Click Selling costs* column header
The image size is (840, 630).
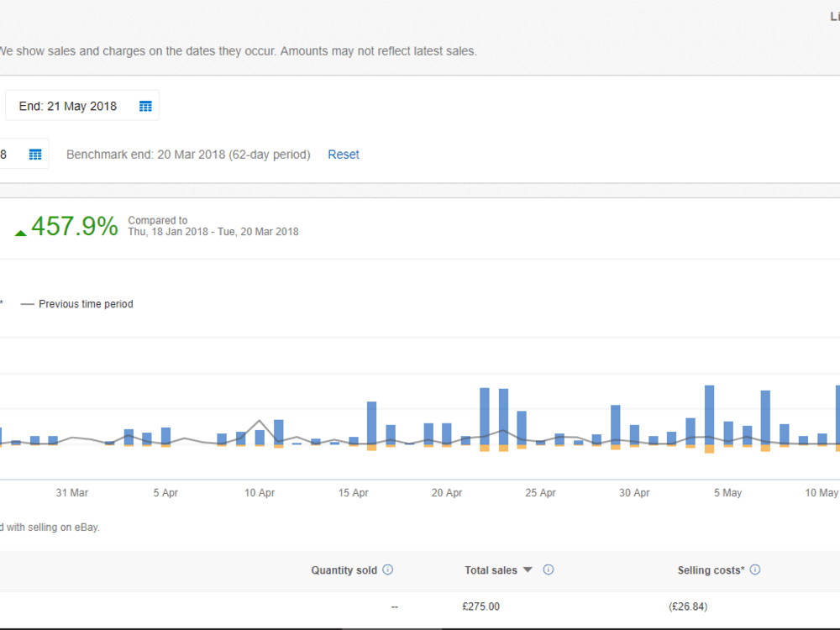[711, 570]
